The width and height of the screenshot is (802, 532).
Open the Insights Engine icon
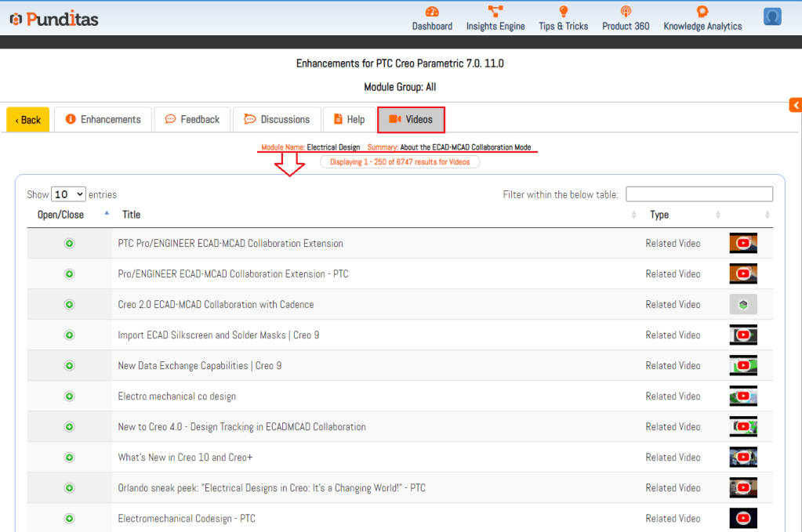tap(495, 12)
